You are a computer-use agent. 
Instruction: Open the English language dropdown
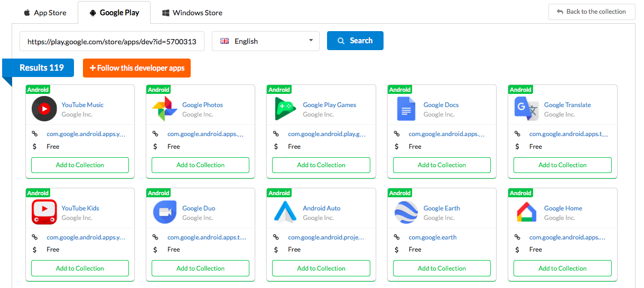(x=266, y=41)
